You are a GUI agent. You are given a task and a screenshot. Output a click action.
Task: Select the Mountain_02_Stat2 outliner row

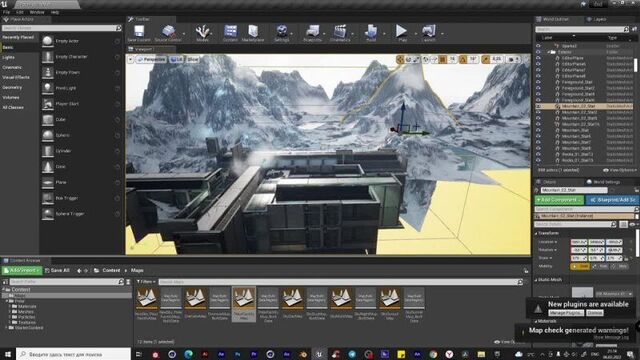[x=584, y=112]
